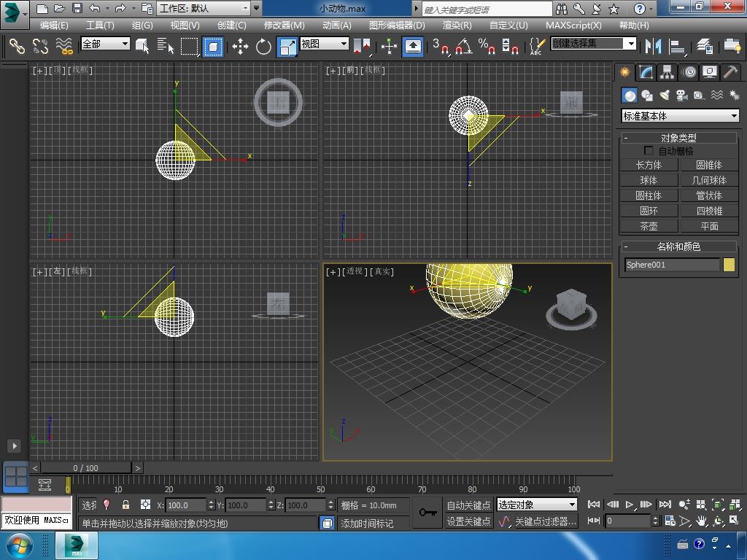Click the Angle Snap toggle icon
This screenshot has height=560, width=747.
click(463, 47)
